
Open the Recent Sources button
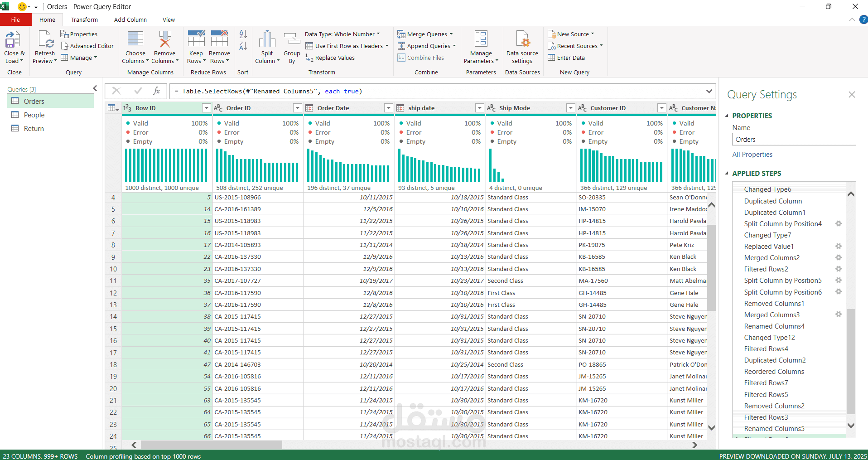coord(575,46)
